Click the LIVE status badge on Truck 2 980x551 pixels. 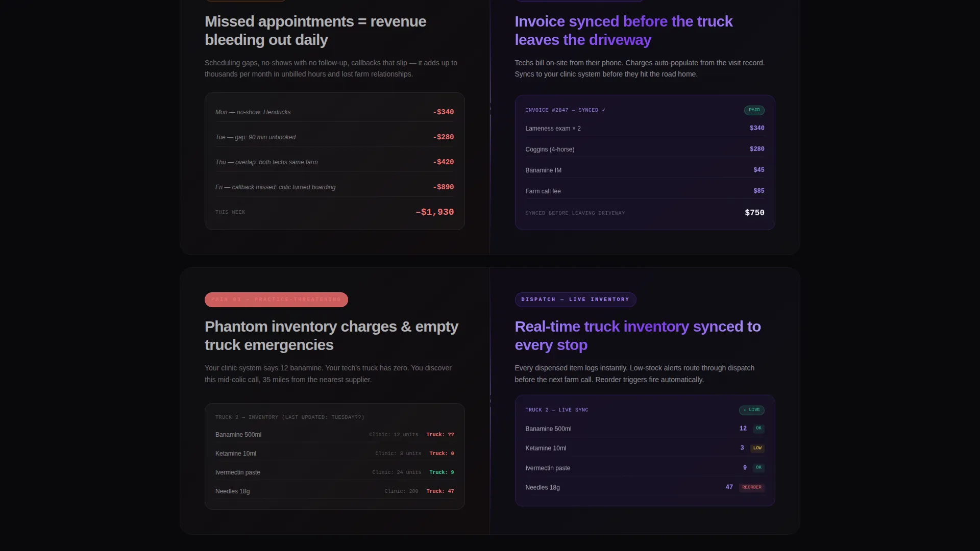coord(751,410)
